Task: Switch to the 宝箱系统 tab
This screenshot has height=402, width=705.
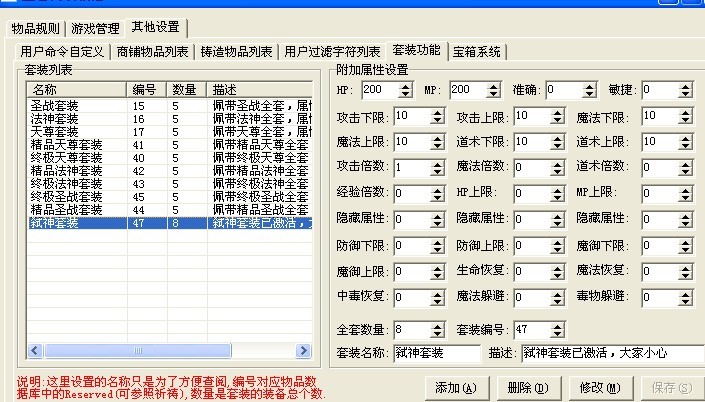Action: pos(477,52)
